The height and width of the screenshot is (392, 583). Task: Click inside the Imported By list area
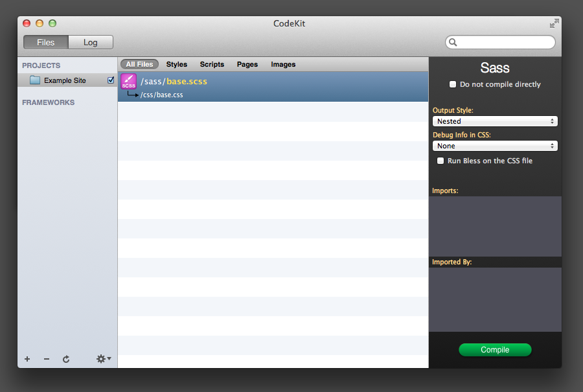(495, 299)
